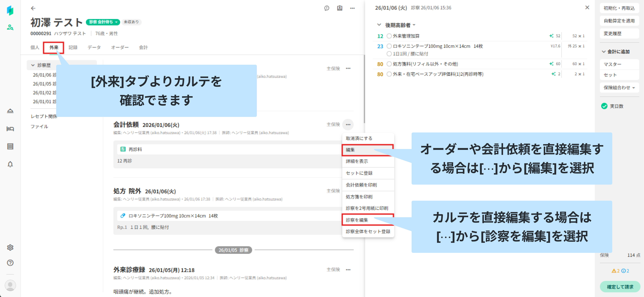
Task: Click the help question mark icon
Action: 10,263
